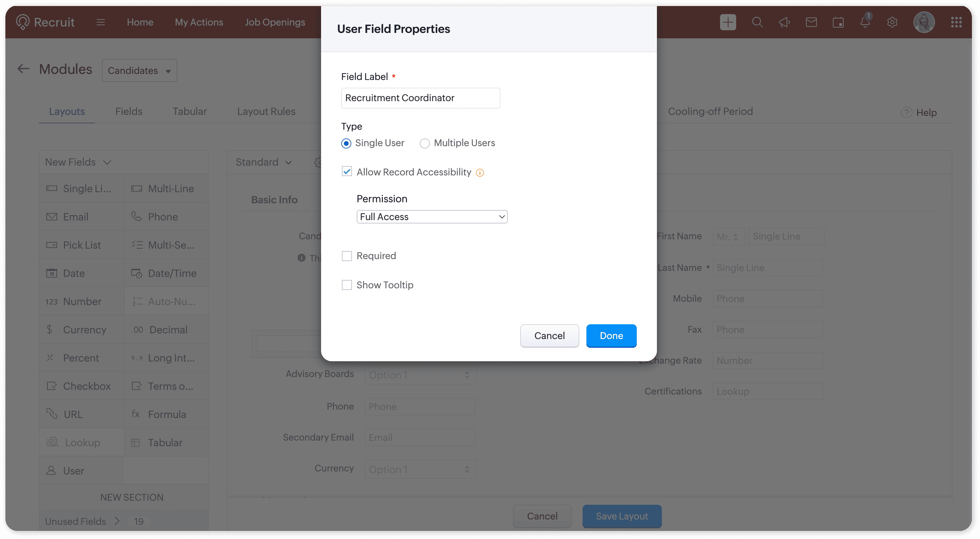
Task: Select the Multiple Users radio button
Action: [425, 143]
